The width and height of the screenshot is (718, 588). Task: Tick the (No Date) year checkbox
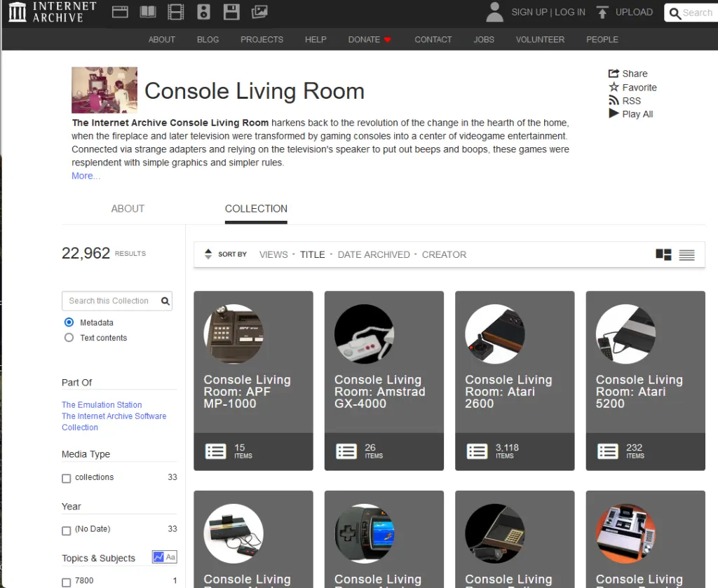67,531
